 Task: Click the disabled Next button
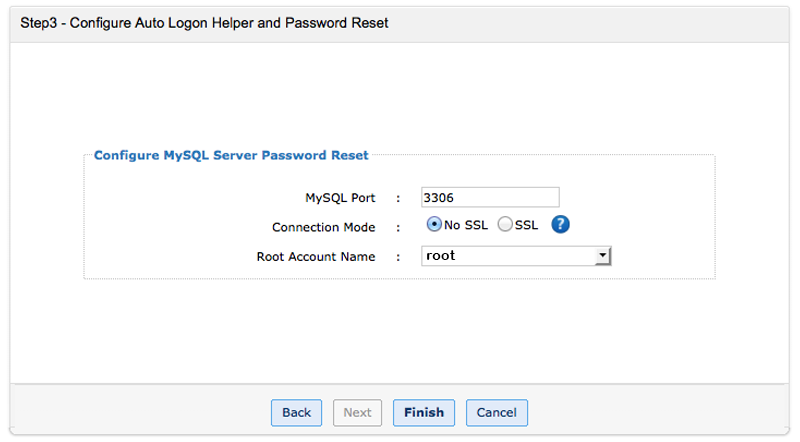pos(357,412)
